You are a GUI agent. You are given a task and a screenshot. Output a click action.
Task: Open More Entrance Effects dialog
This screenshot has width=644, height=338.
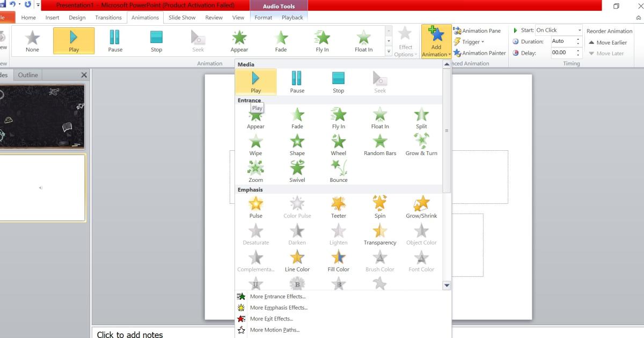277,297
